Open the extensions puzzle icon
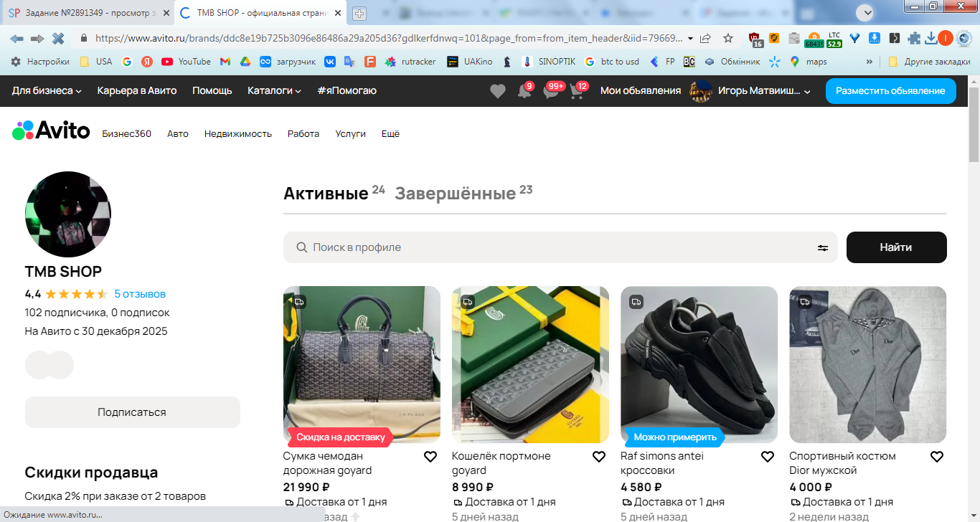Viewport: 980px width, 522px height. pos(914,38)
